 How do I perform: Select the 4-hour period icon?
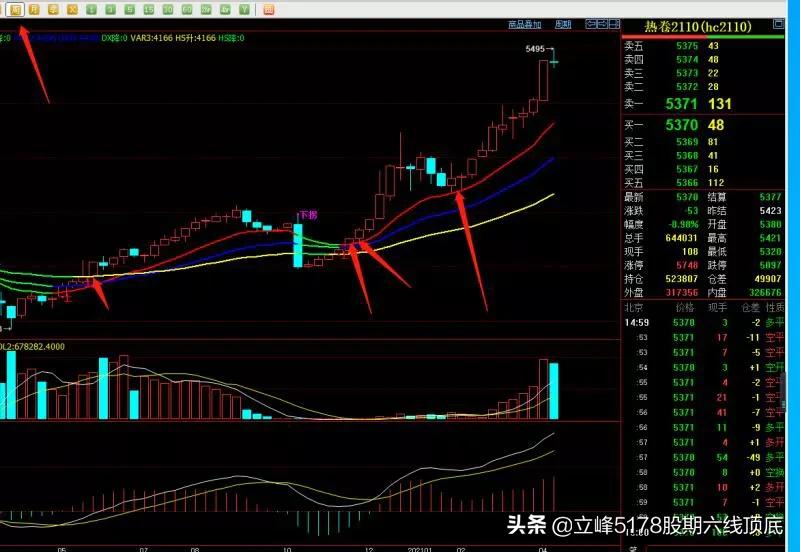pyautogui.click(x=226, y=9)
